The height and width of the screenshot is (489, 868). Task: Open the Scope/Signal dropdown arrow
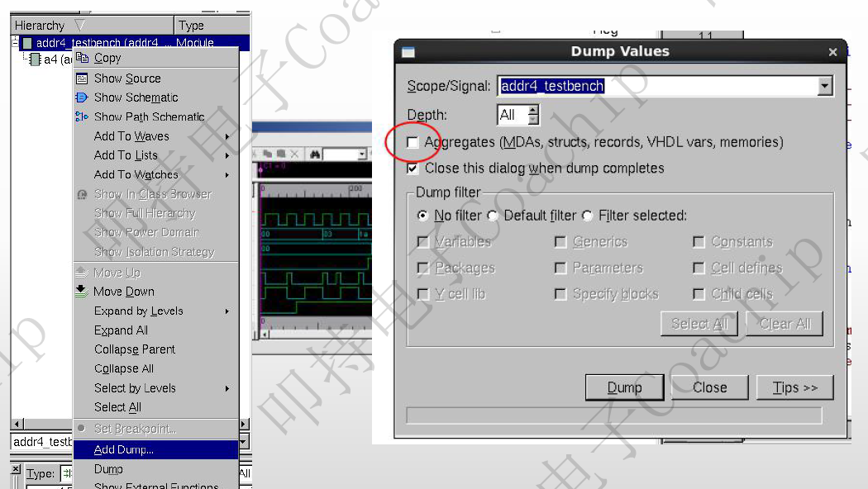(825, 86)
